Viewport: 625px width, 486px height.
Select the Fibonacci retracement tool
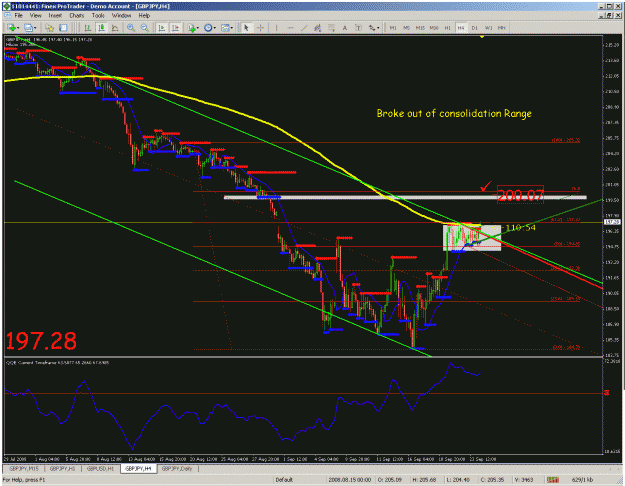(331, 28)
